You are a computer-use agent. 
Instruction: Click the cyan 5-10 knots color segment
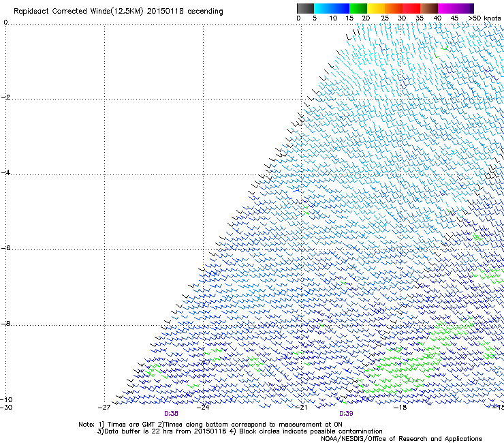tap(323, 8)
